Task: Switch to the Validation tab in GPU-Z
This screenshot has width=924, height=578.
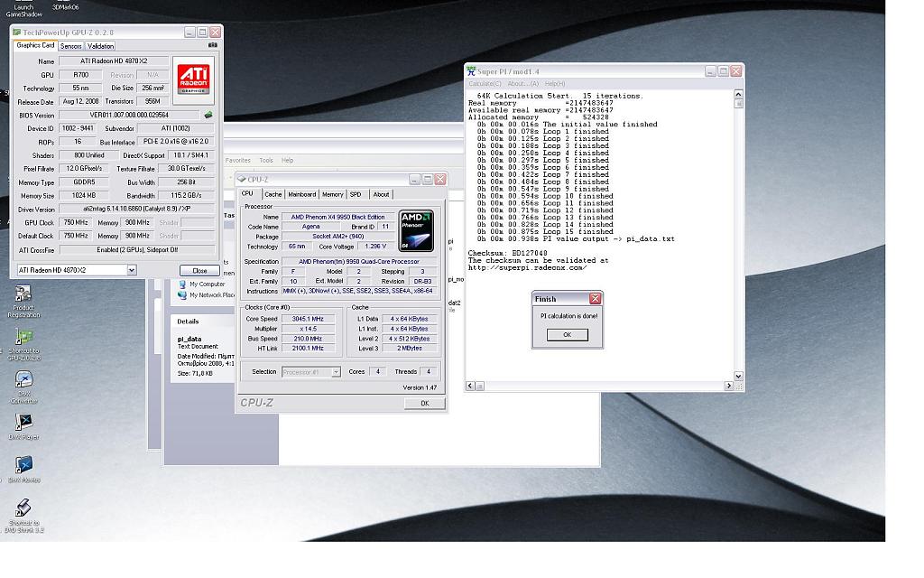Action: (100, 46)
